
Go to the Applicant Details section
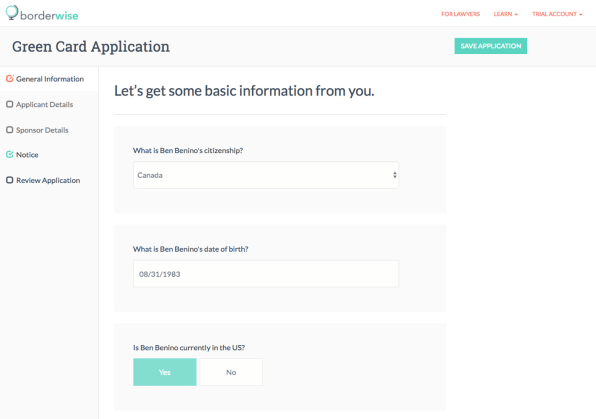(x=44, y=104)
